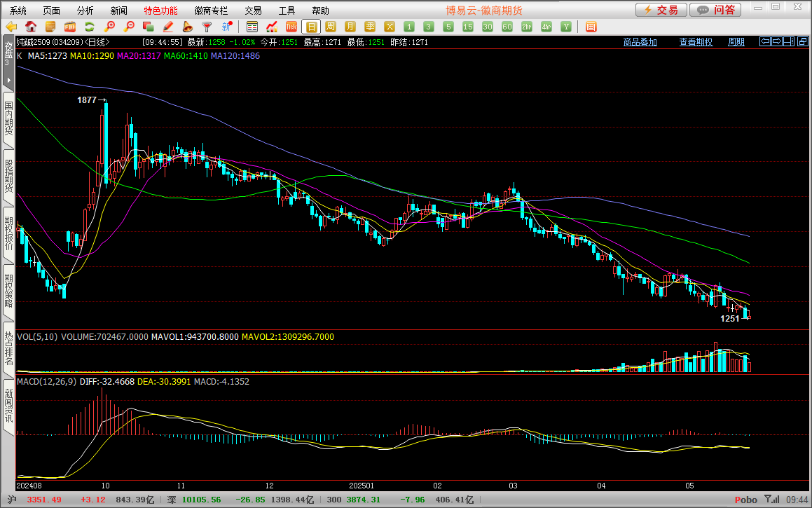Select monthly 月 period
Screen dimensions: 812x508
tap(350, 27)
